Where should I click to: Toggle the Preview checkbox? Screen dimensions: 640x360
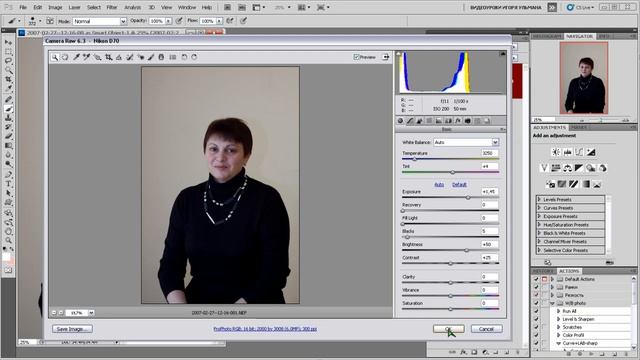pos(356,57)
